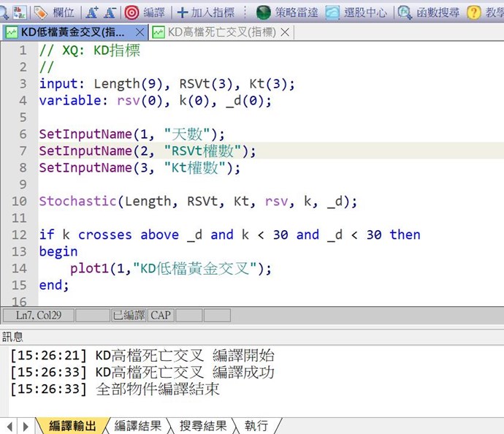Click the search icon at toolbar far left
The width and height of the screenshot is (504, 434).
(x=5, y=12)
